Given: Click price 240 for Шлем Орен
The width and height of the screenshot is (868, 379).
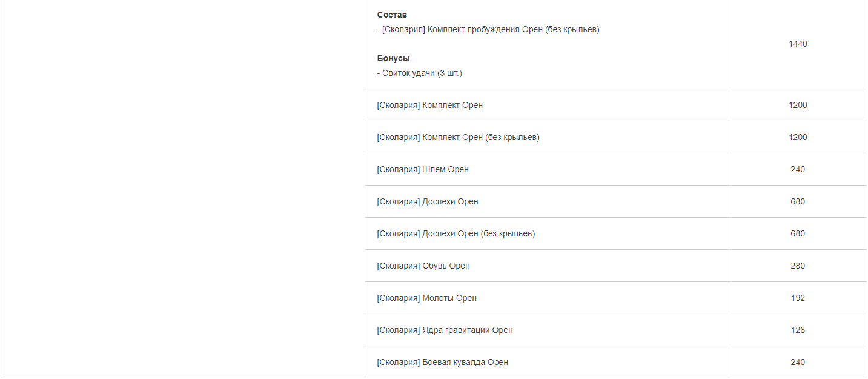Looking at the screenshot, I should [798, 169].
